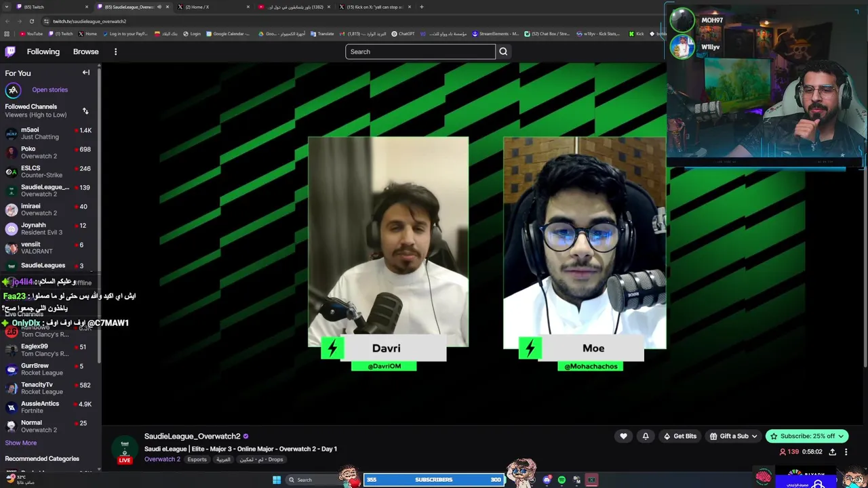
Task: Open the three-dot more menu beside Browse
Action: [x=115, y=52]
